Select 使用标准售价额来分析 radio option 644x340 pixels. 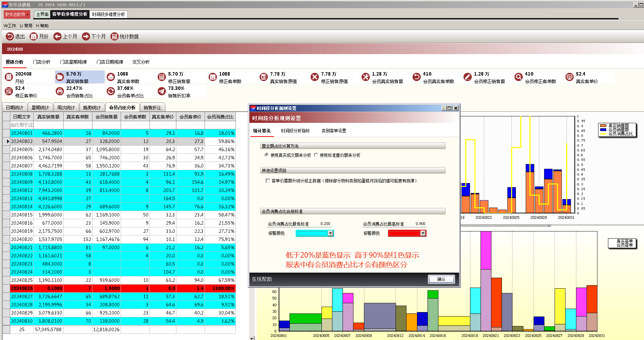[316, 155]
